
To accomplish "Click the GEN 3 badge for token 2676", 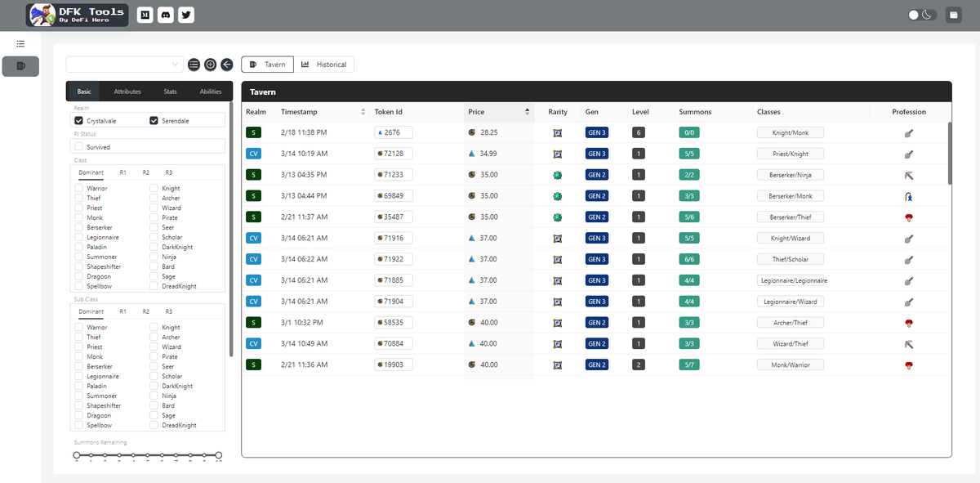I will 597,132.
